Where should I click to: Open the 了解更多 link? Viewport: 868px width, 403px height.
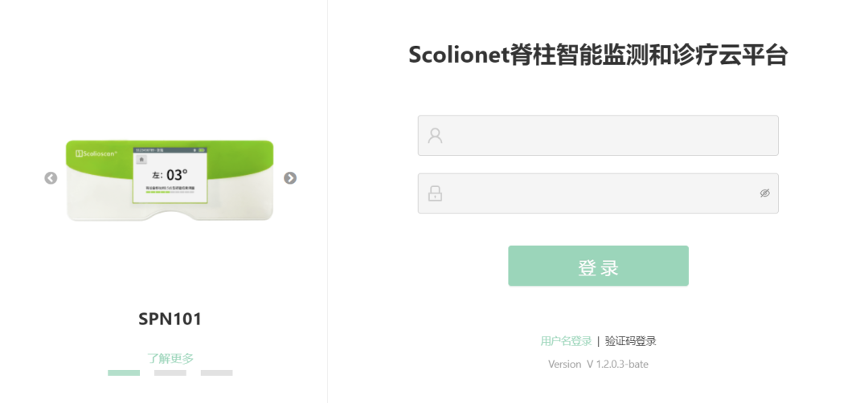[170, 358]
